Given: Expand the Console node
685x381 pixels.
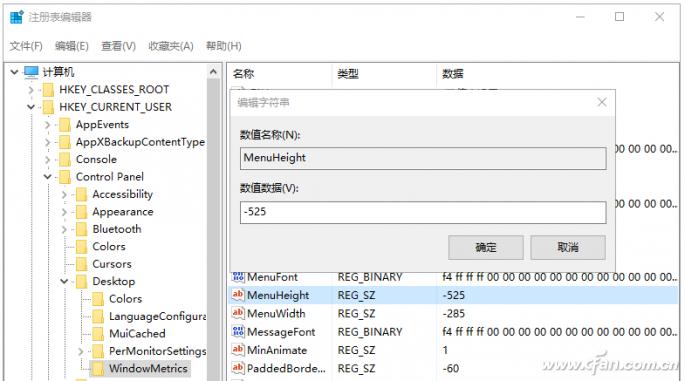Looking at the screenshot, I should [48, 160].
